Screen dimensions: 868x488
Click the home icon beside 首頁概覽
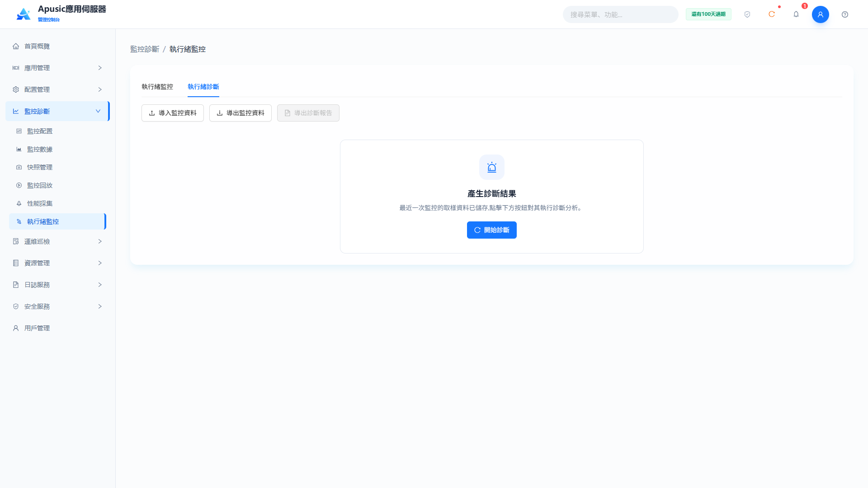click(16, 46)
